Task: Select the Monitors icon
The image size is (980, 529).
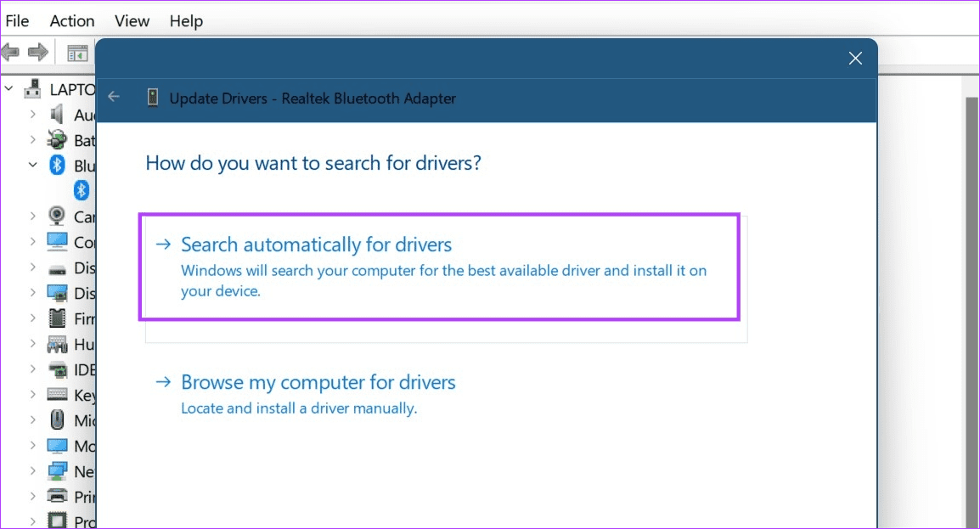Action: (x=57, y=446)
